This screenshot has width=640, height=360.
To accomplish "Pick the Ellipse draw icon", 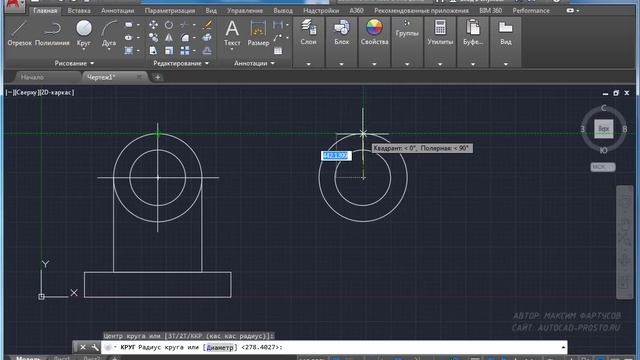I will click(129, 38).
